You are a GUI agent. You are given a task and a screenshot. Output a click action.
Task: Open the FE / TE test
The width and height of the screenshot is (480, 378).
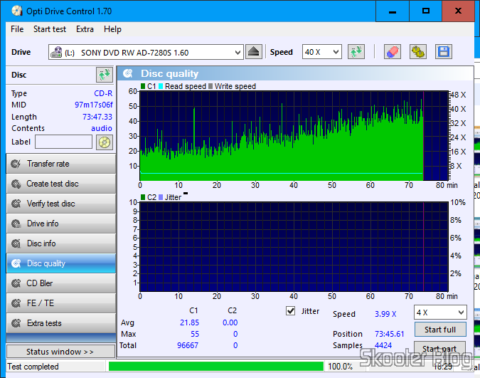point(61,303)
